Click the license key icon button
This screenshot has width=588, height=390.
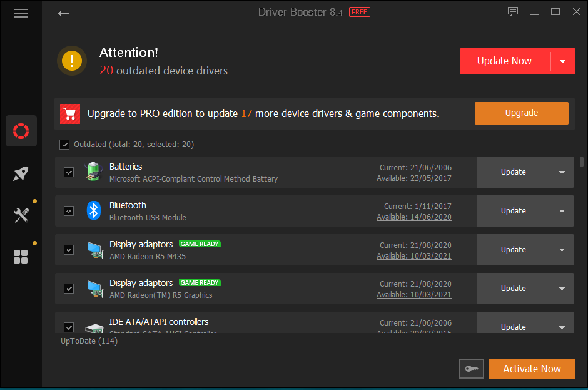472,369
